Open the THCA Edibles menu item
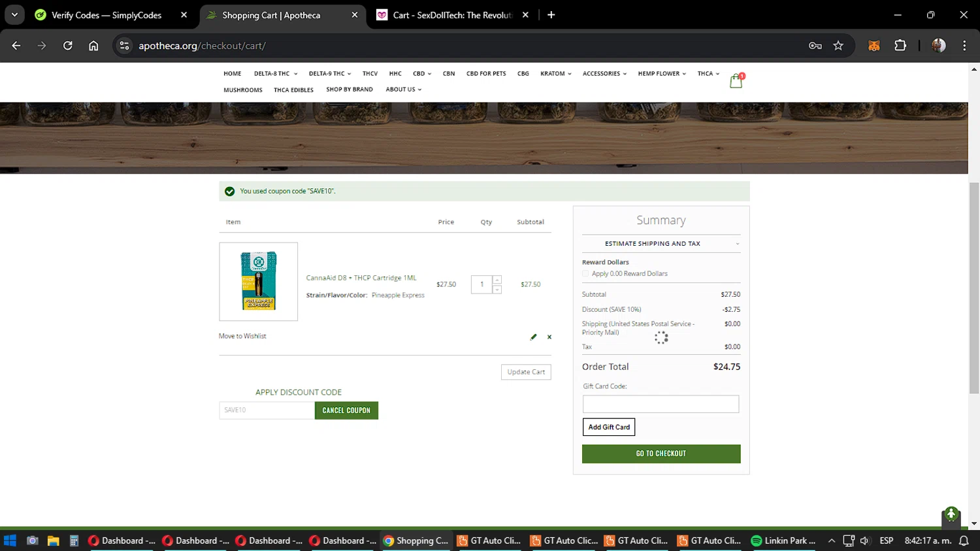This screenshot has width=980, height=551. [293, 90]
